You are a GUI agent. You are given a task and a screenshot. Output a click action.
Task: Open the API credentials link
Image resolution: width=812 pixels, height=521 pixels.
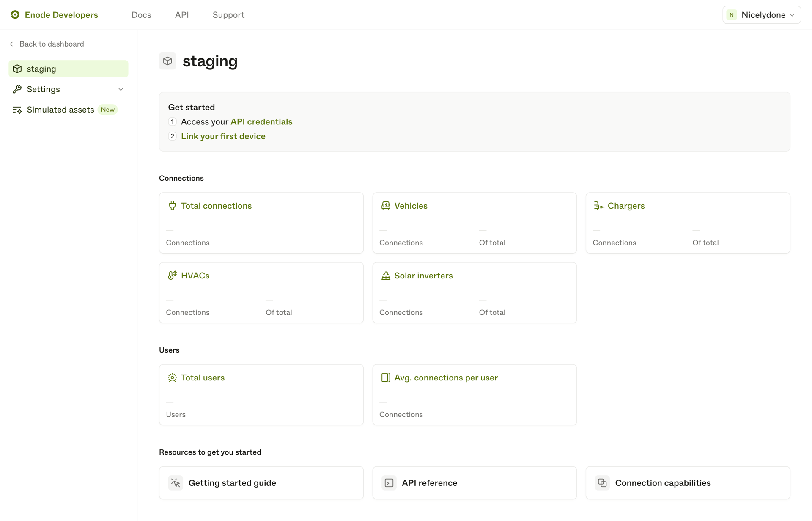[x=261, y=121]
